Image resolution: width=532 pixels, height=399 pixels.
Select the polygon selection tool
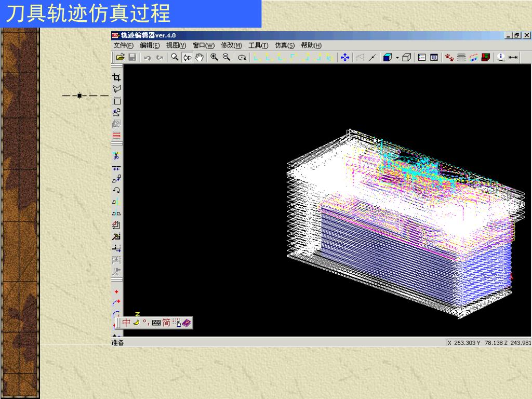tap(116, 89)
